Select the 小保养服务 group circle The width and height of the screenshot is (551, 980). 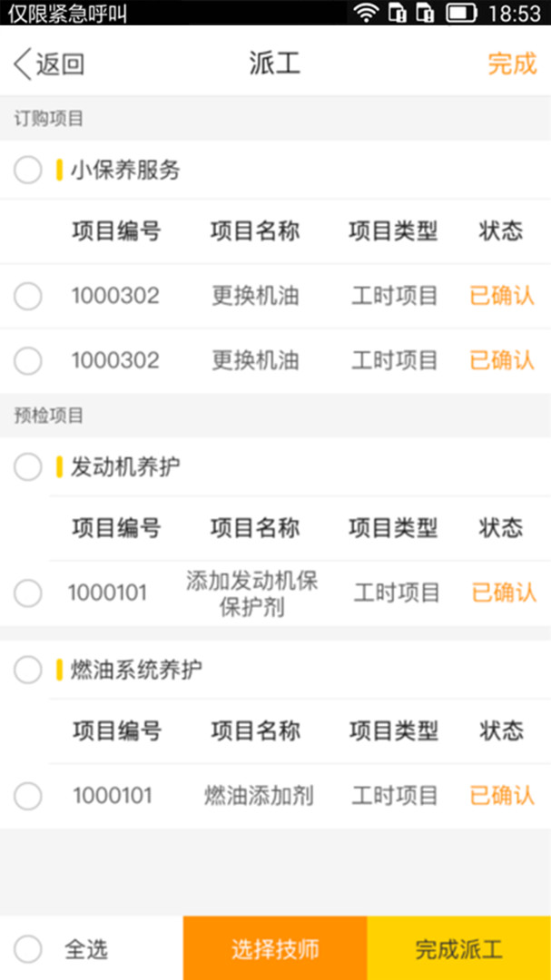point(28,170)
